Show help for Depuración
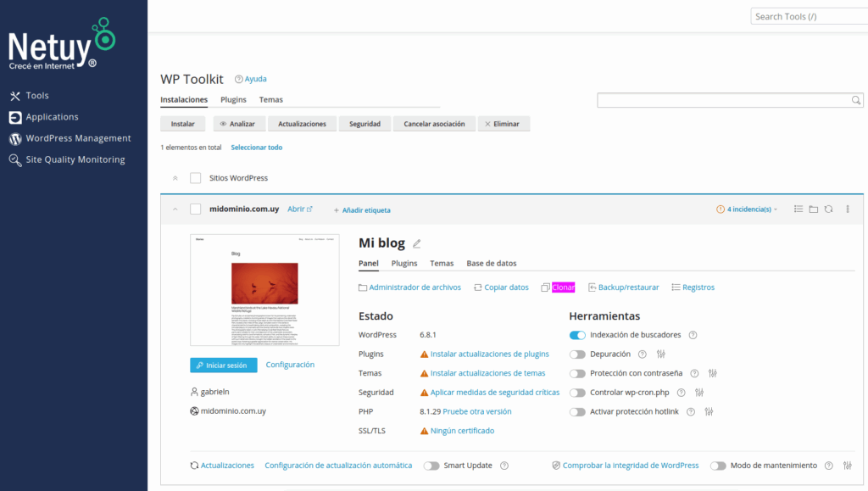Viewport: 868px width, 491px height. [643, 354]
